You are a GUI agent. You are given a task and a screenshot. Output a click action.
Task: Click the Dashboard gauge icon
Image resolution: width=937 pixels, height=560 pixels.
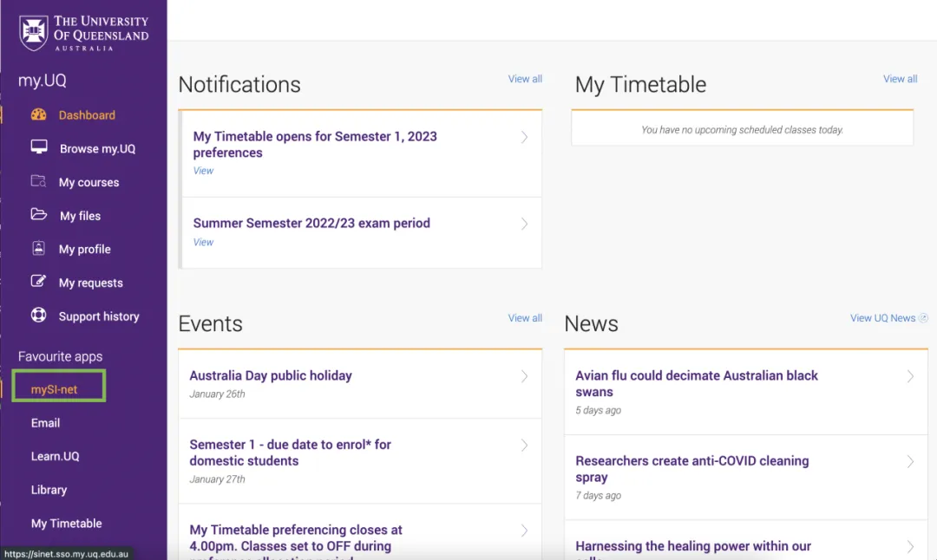(x=39, y=114)
